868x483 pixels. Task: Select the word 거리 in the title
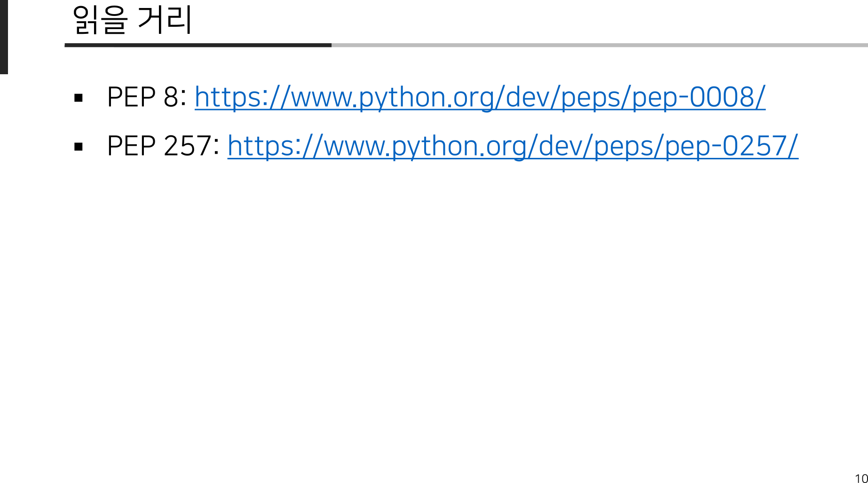point(165,21)
